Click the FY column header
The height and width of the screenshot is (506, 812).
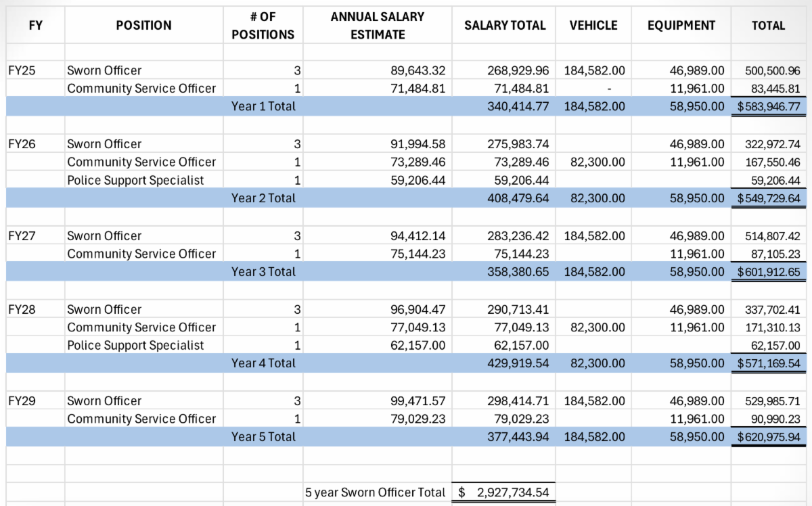point(34,26)
